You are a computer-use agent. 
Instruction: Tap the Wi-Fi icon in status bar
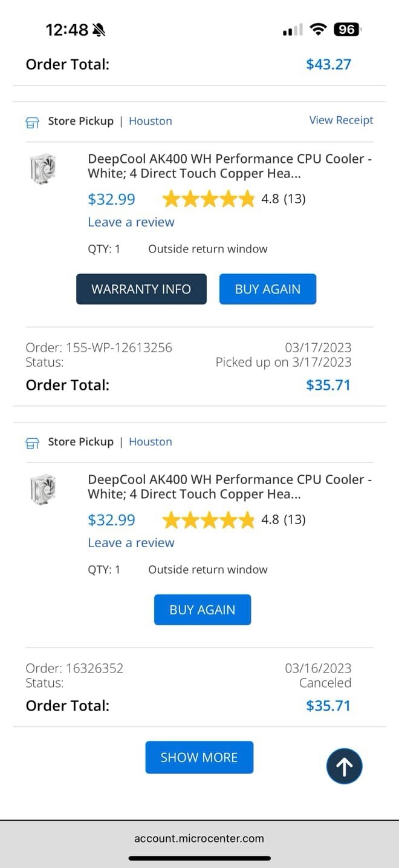pyautogui.click(x=317, y=29)
